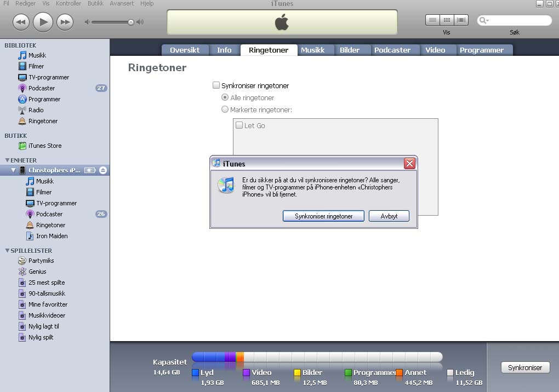
Task: Eject Christophers iPhone
Action: 103,170
